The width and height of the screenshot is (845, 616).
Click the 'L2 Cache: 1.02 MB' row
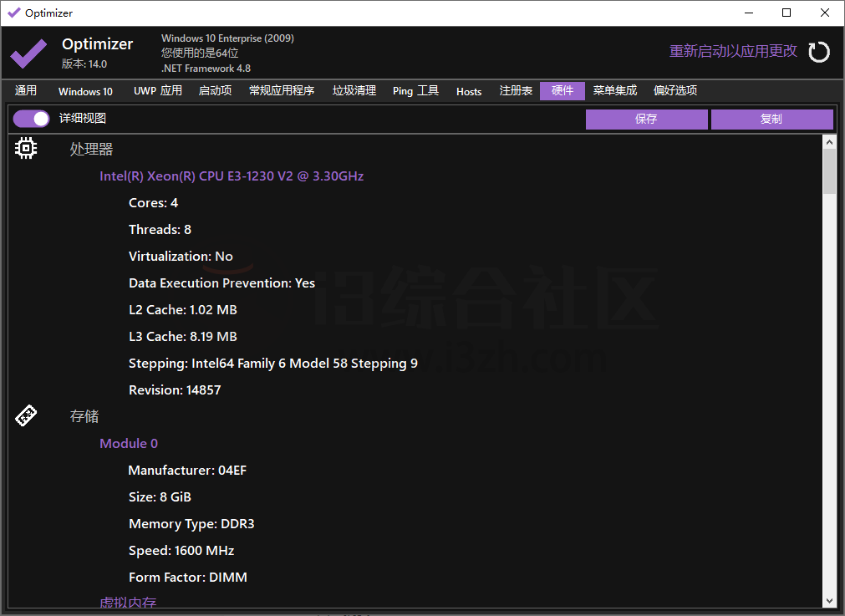pyautogui.click(x=183, y=310)
